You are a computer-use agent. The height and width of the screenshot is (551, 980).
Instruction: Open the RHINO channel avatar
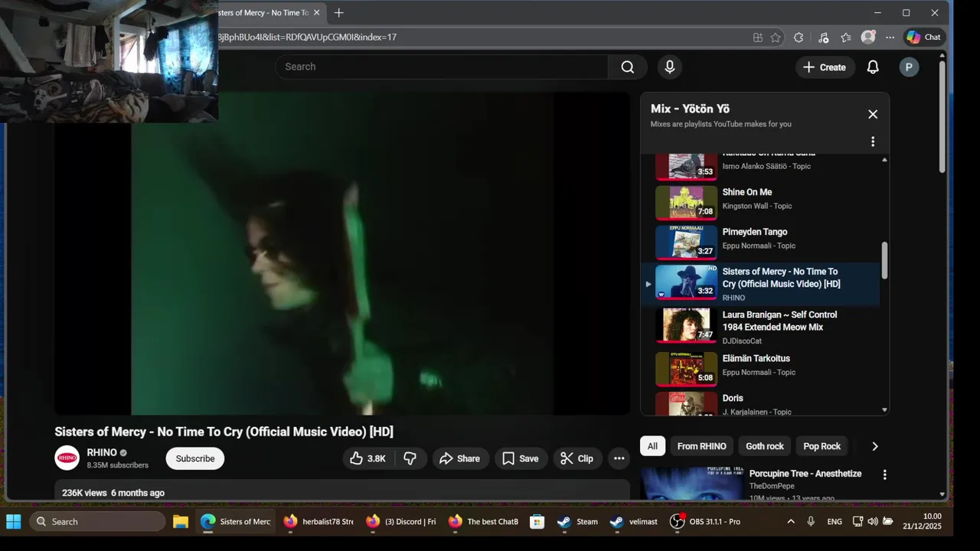67,458
